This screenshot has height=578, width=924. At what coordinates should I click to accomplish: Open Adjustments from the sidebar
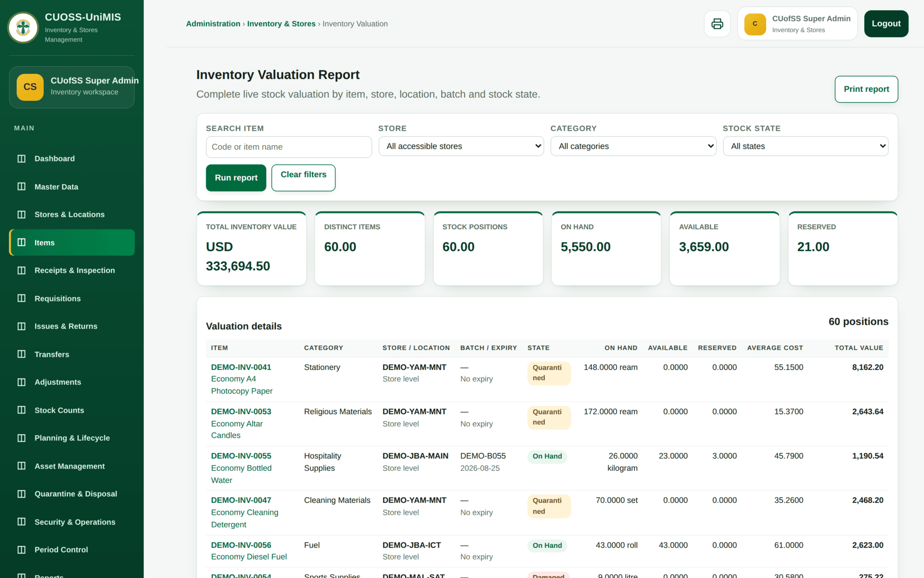coord(72,382)
